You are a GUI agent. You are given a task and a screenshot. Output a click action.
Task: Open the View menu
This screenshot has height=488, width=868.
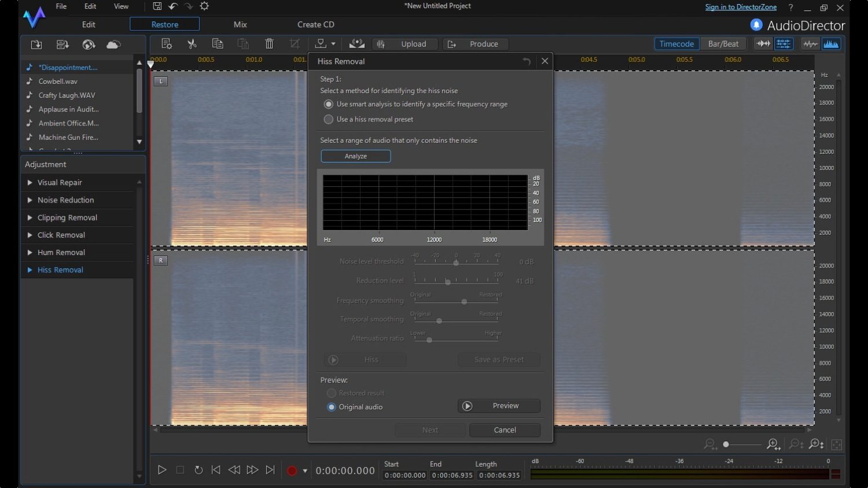point(121,6)
